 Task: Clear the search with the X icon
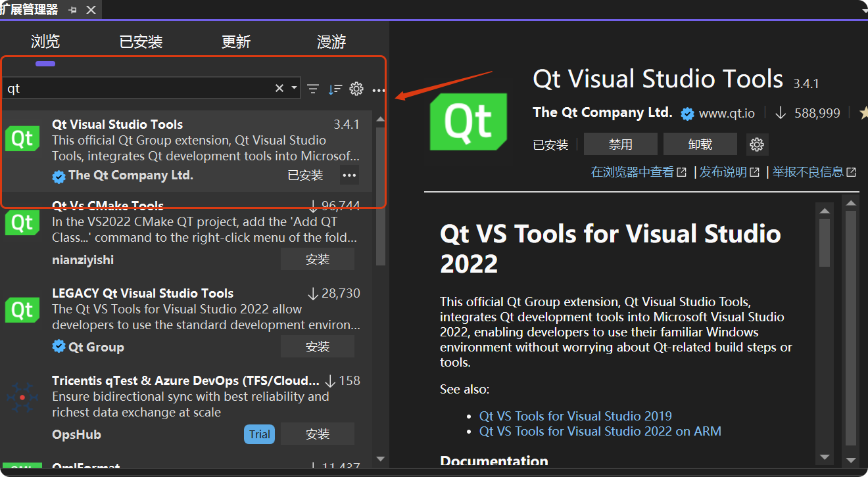click(279, 87)
